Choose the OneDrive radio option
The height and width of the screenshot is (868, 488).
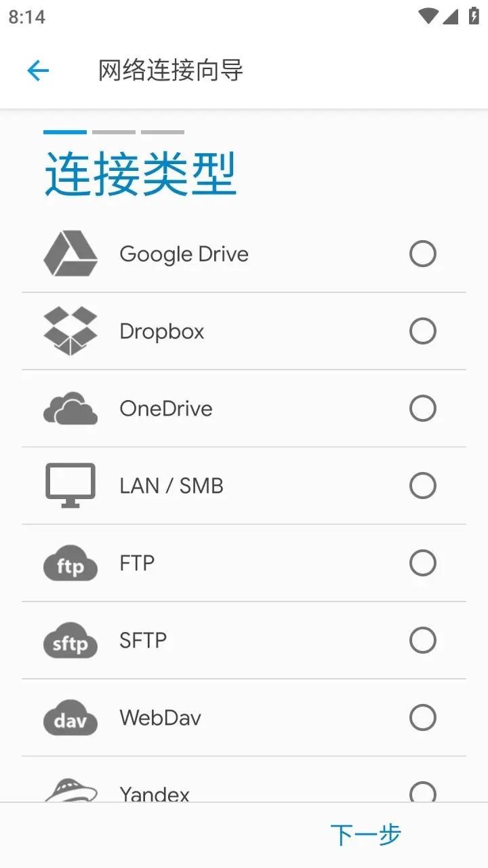point(423,408)
